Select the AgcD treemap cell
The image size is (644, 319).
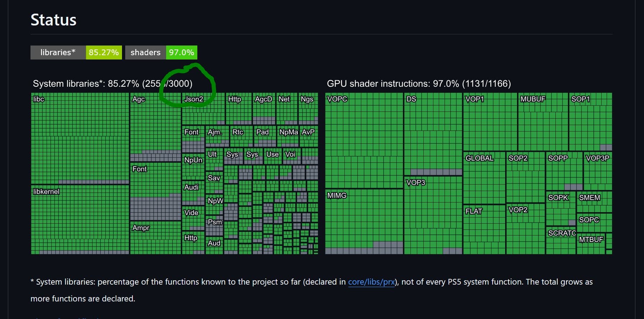[x=264, y=109]
